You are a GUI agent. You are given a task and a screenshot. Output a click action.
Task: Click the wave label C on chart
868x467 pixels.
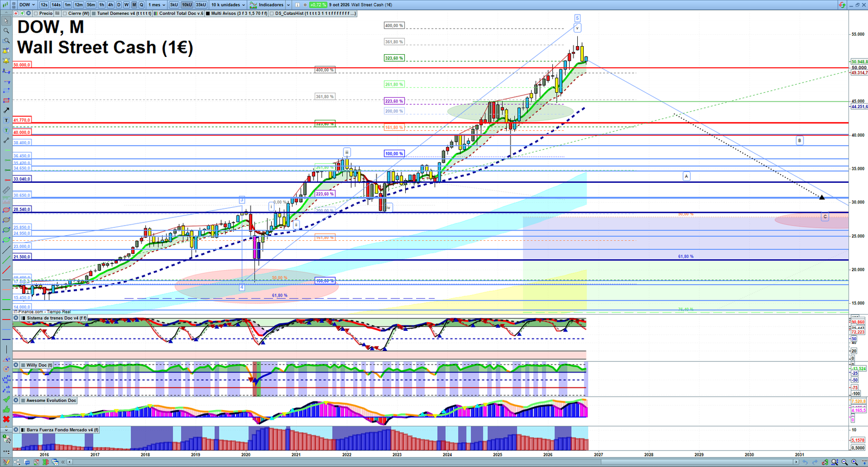pos(825,216)
